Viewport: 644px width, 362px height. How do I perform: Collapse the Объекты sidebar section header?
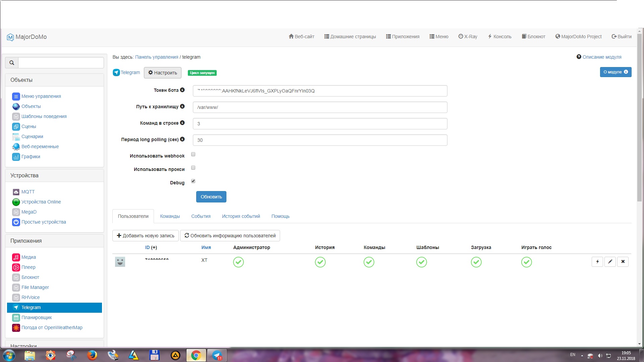54,80
